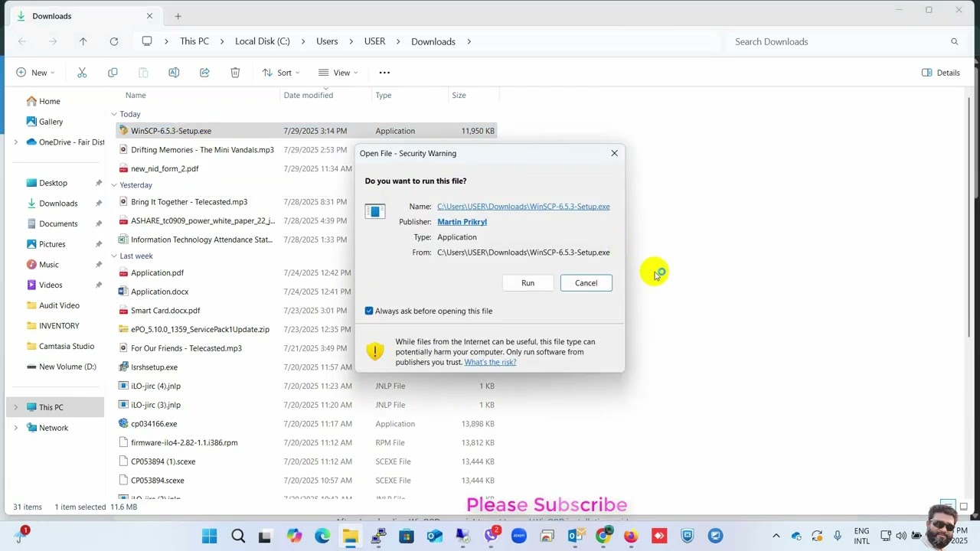Expand OneDrive in navigation pane

(x=15, y=142)
